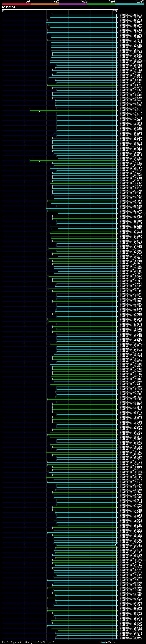Click the orange ~40% identity legend segment

click(45, 4)
